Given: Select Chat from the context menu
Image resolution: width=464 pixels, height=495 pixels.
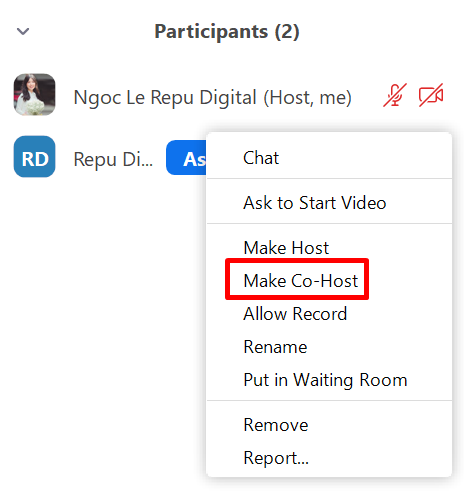Looking at the screenshot, I should 329,158.
